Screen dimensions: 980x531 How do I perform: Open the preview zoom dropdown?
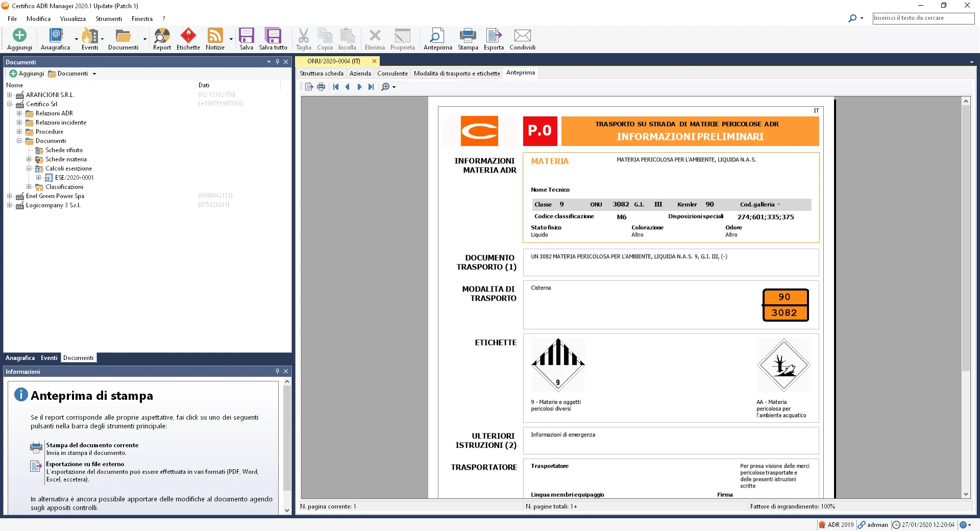[394, 87]
